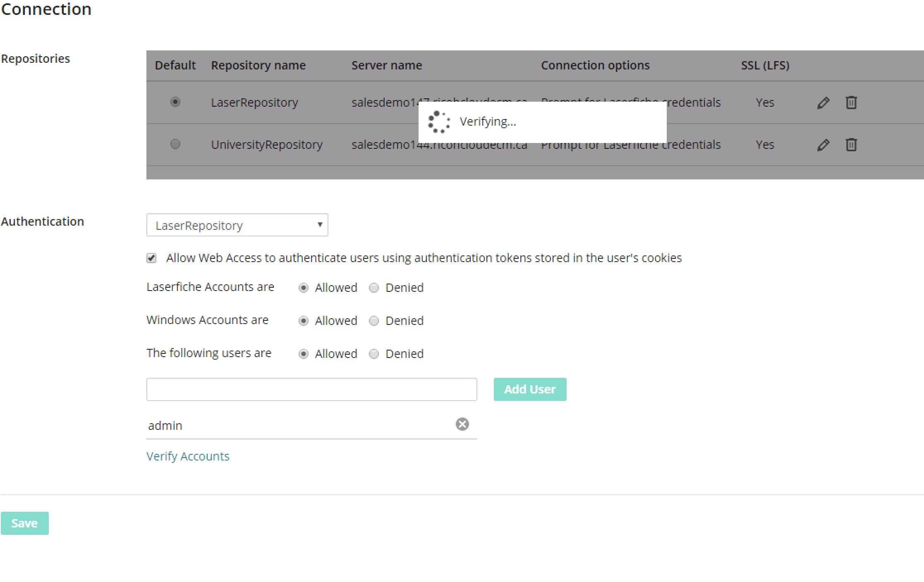Viewport: 924px width, 582px height.
Task: Remove admin user with X icon
Action: pyautogui.click(x=462, y=424)
